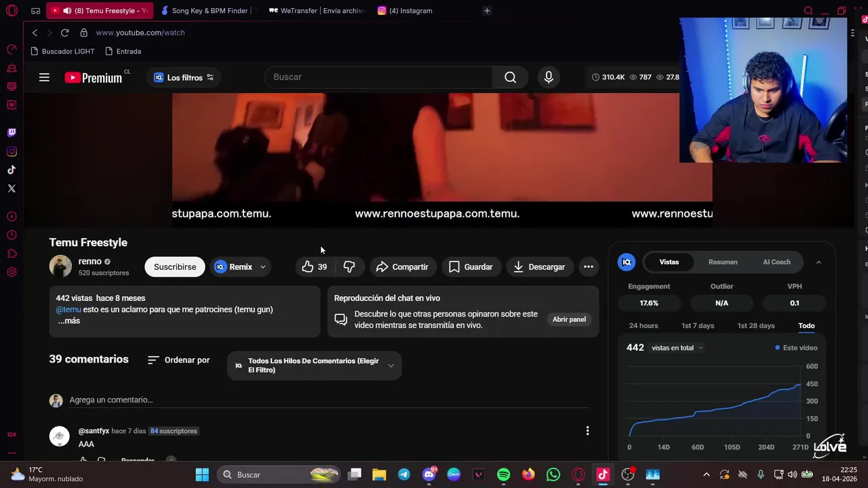The width and height of the screenshot is (868, 488).
Task: Open Buscador LIGHT bookmark
Action: (x=62, y=52)
